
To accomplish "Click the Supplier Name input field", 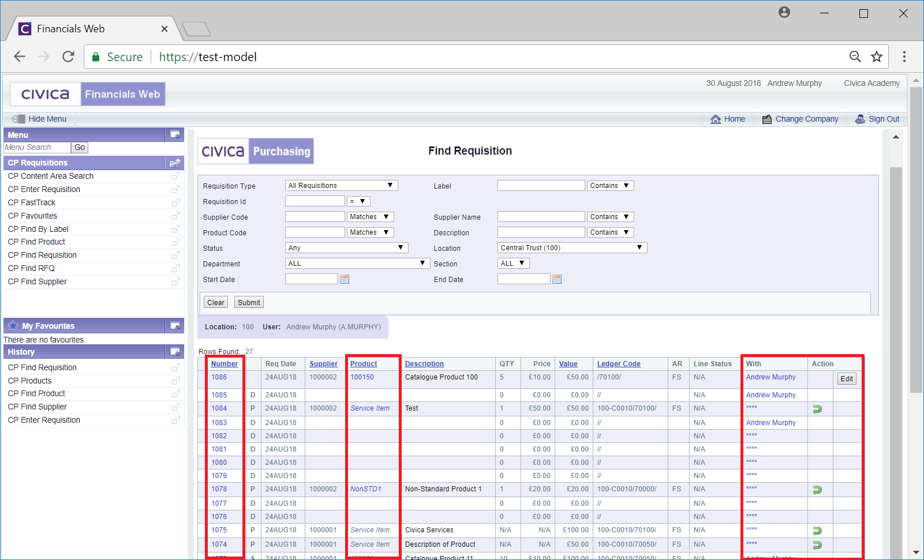I will coord(541,217).
